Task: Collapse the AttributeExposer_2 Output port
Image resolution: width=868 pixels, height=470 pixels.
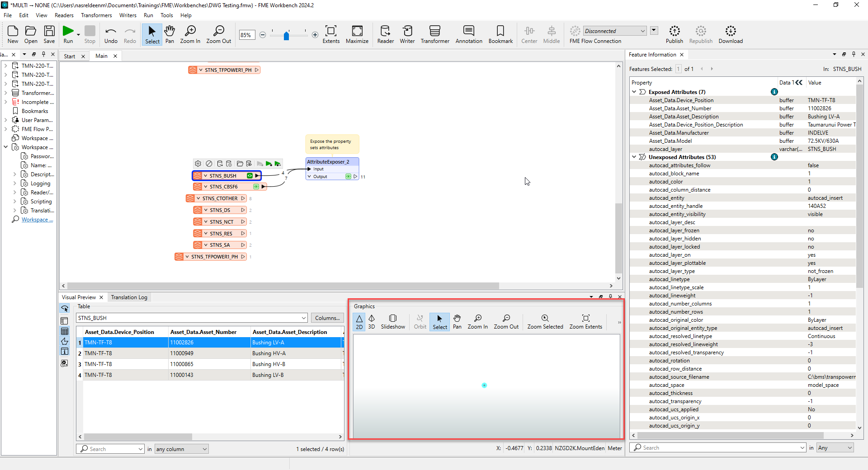Action: click(x=309, y=177)
